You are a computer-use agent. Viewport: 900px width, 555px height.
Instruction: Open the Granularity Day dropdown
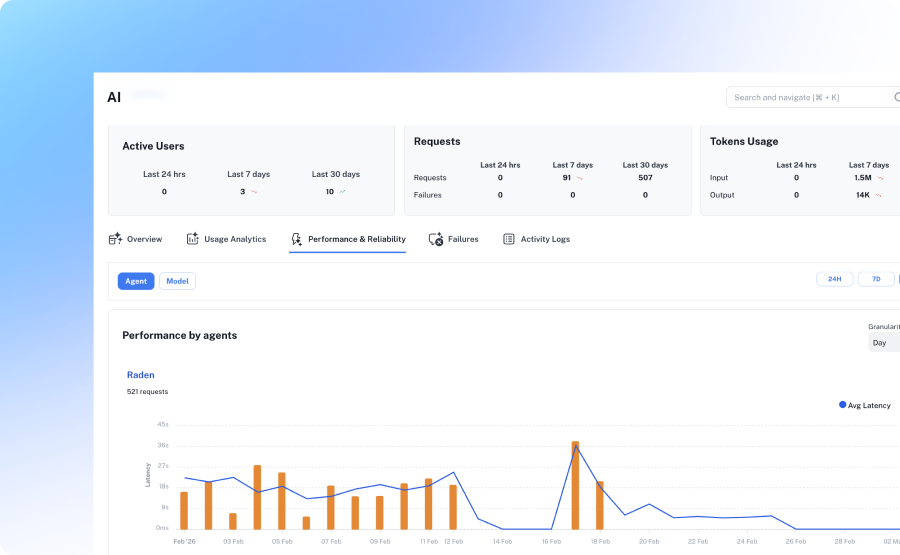[x=884, y=343]
